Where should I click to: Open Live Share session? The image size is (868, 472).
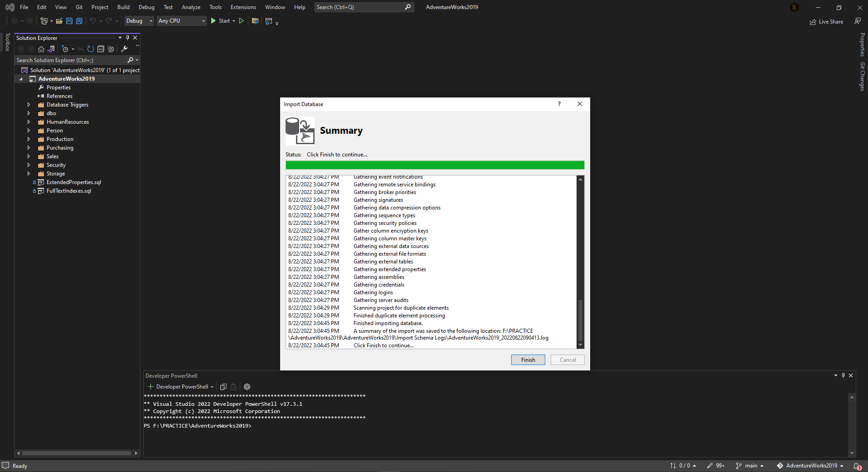tap(826, 21)
